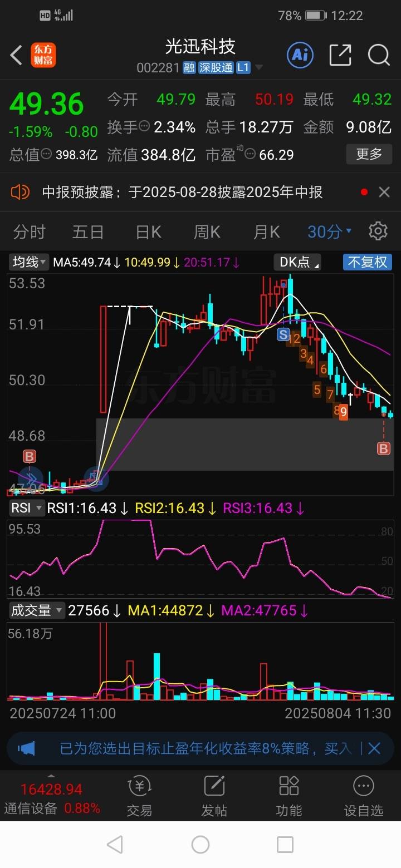Tap Android home navigation button

click(x=200, y=845)
